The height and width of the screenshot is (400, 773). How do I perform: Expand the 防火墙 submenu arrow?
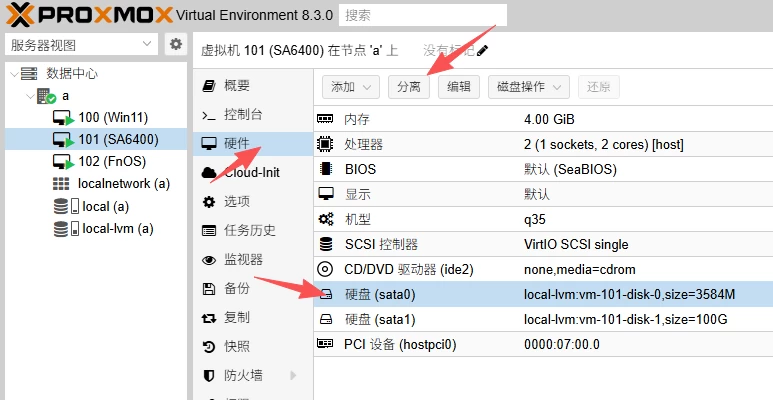coord(293,375)
